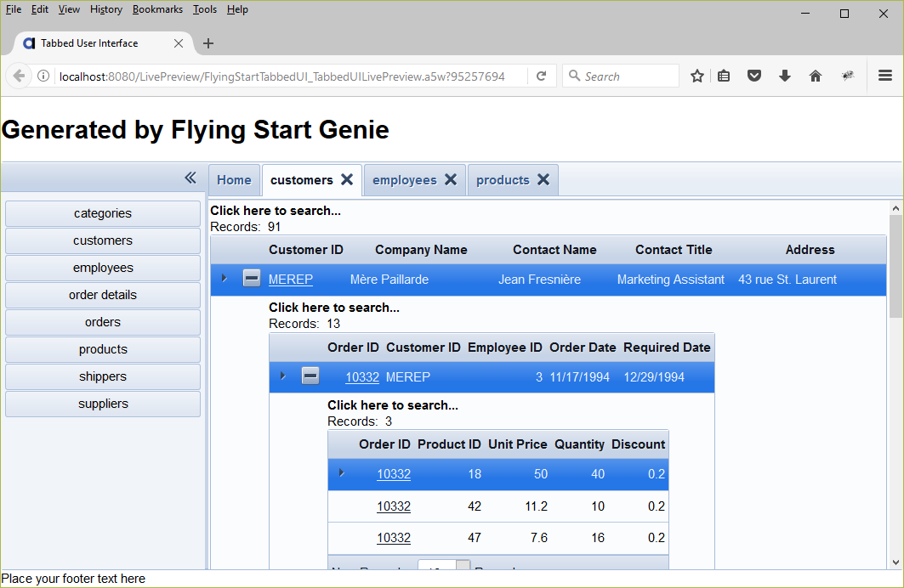Open the File menu
The image size is (904, 588).
[x=14, y=9]
